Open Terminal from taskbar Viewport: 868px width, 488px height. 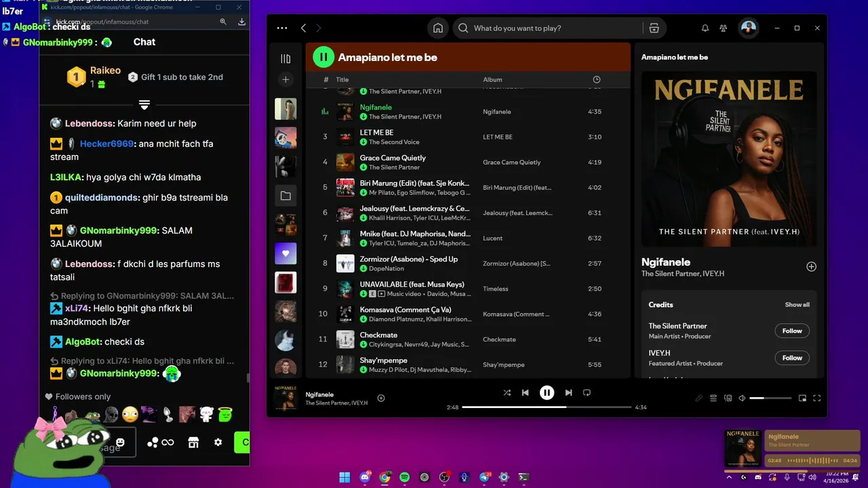click(x=524, y=477)
